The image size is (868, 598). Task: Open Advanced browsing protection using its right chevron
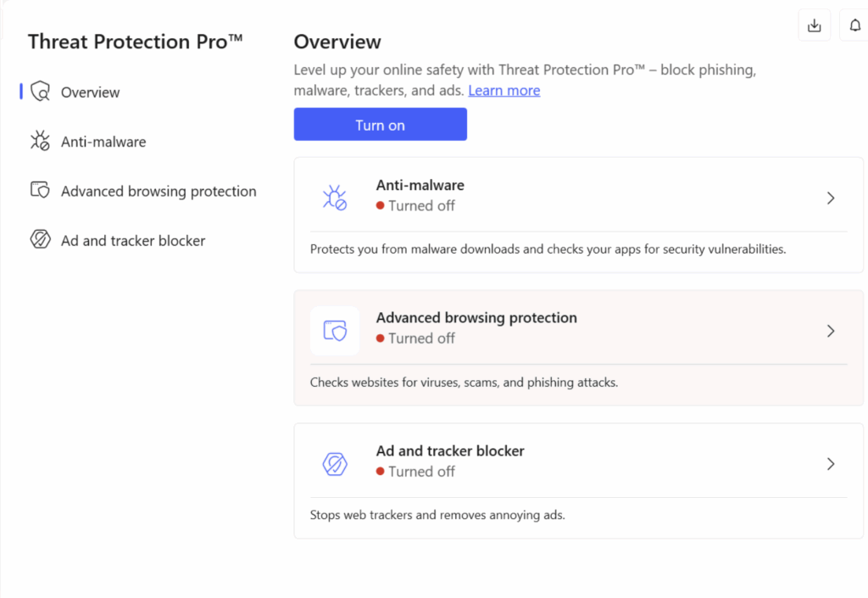[830, 331]
